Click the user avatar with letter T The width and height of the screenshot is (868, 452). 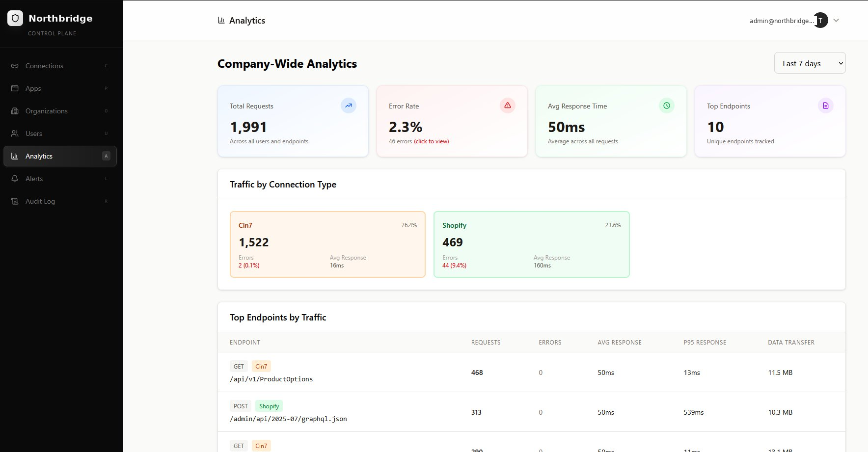click(820, 20)
